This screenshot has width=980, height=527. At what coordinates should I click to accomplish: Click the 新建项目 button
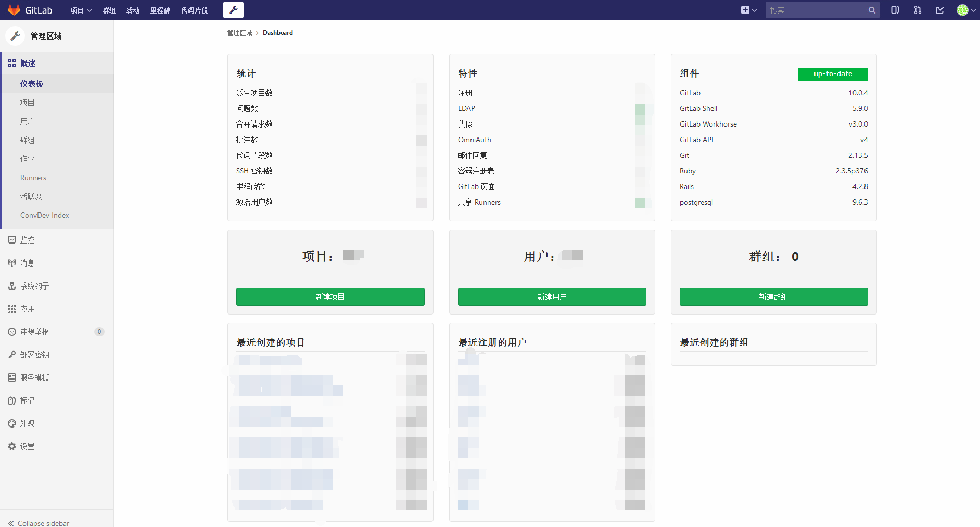pyautogui.click(x=330, y=297)
